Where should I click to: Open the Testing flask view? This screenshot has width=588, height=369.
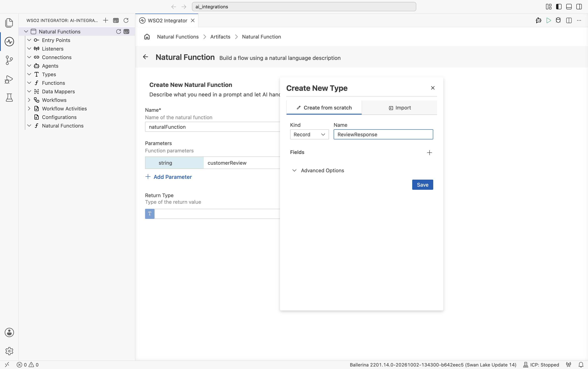tap(9, 98)
